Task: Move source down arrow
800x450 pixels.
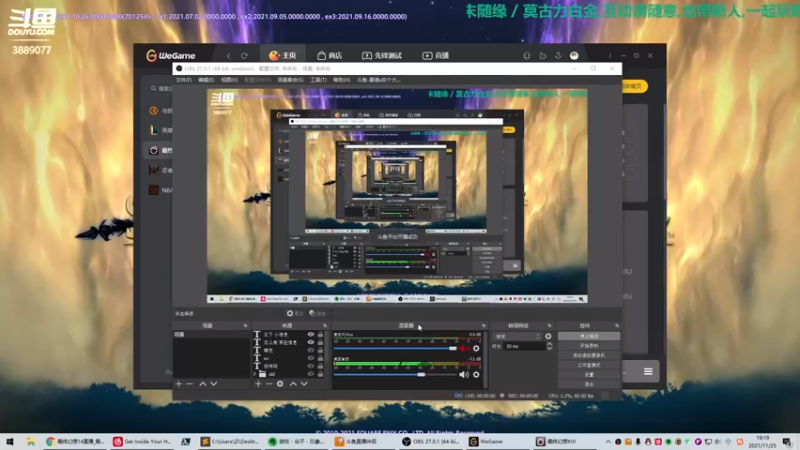Action: [x=304, y=384]
